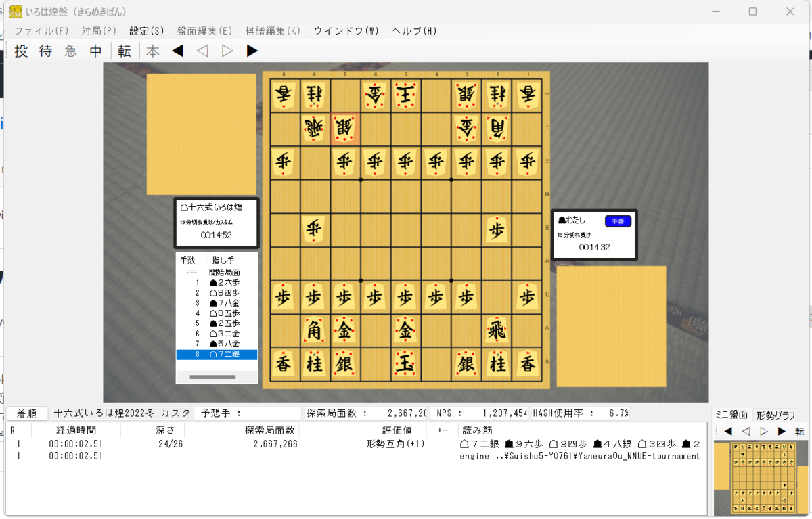Select move 5 ▲2五歩 in move list
This screenshot has height=519, width=812.
point(217,323)
